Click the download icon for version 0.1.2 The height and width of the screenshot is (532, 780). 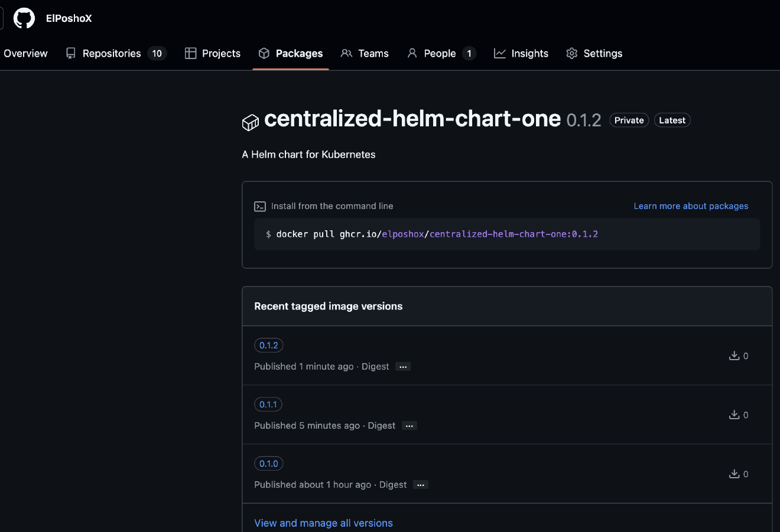pyautogui.click(x=733, y=355)
